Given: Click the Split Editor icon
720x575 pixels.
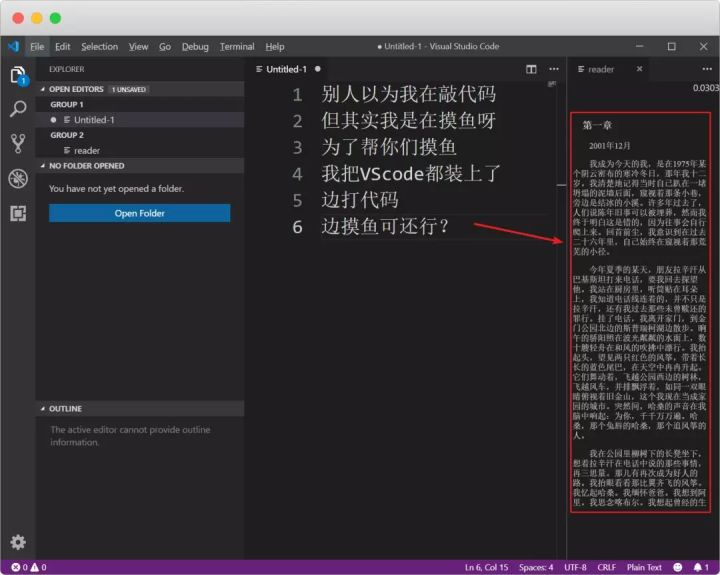Looking at the screenshot, I should click(x=531, y=69).
